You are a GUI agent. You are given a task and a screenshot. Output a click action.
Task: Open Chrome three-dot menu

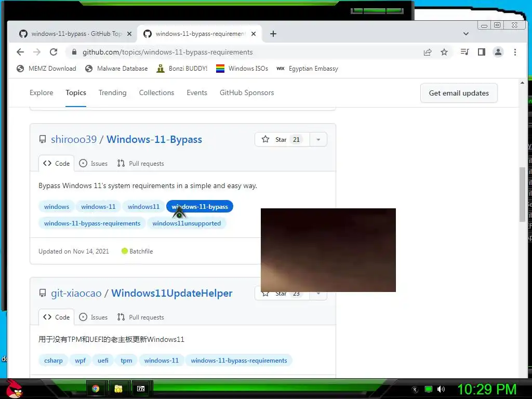coord(515,52)
